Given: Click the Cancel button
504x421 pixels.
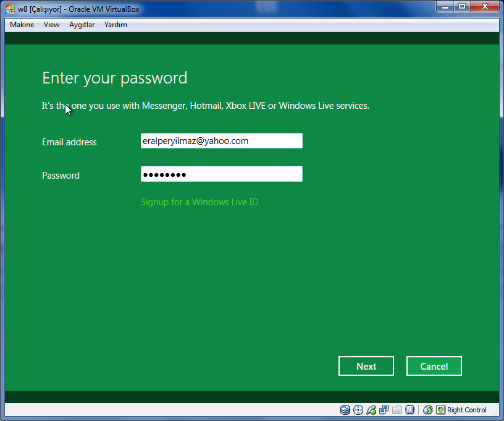Looking at the screenshot, I should (x=434, y=366).
